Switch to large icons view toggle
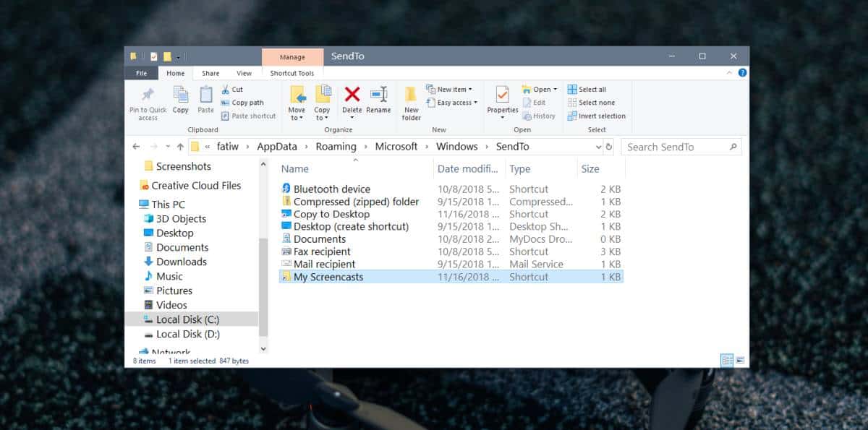 click(x=740, y=360)
